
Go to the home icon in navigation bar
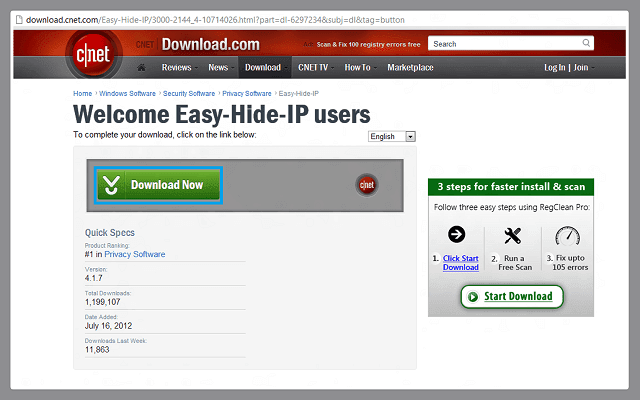(141, 67)
